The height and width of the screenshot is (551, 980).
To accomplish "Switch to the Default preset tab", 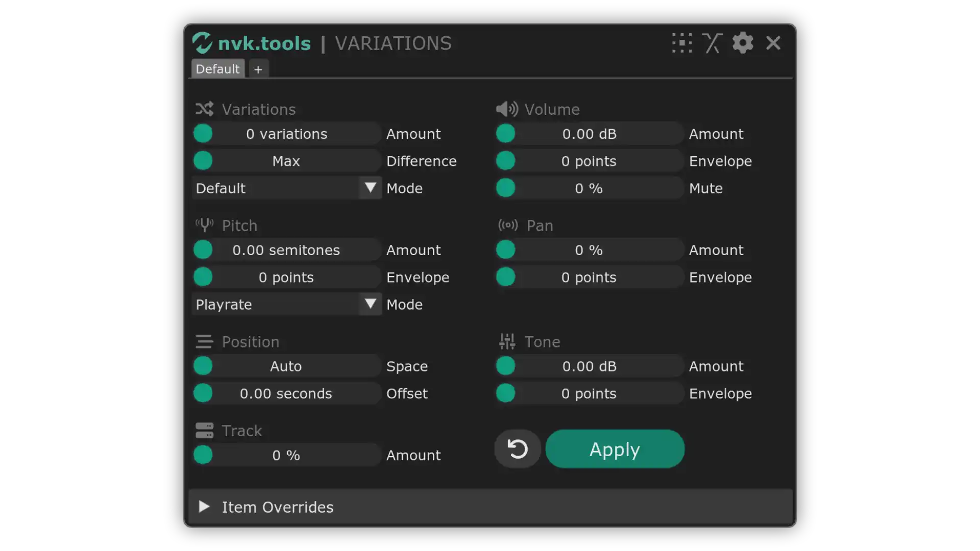I will 217,68.
